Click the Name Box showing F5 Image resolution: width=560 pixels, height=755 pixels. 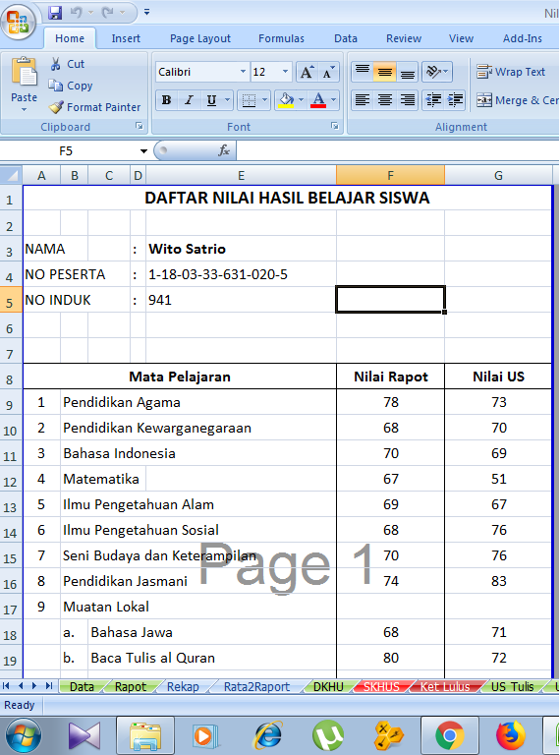(x=66, y=151)
